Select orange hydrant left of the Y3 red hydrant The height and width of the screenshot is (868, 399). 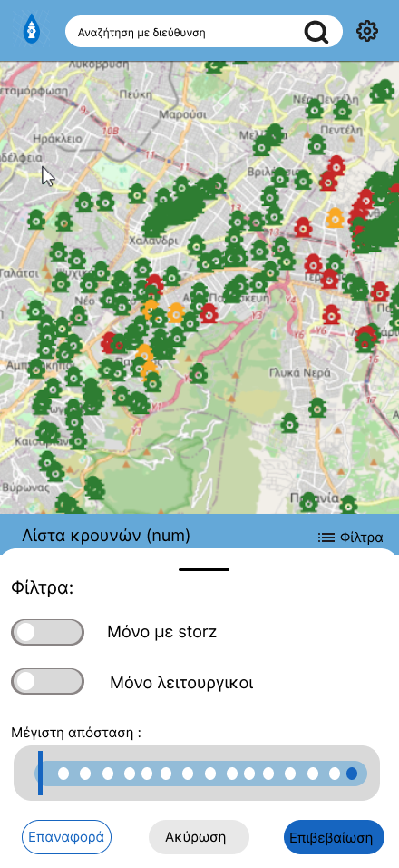coord(176,312)
